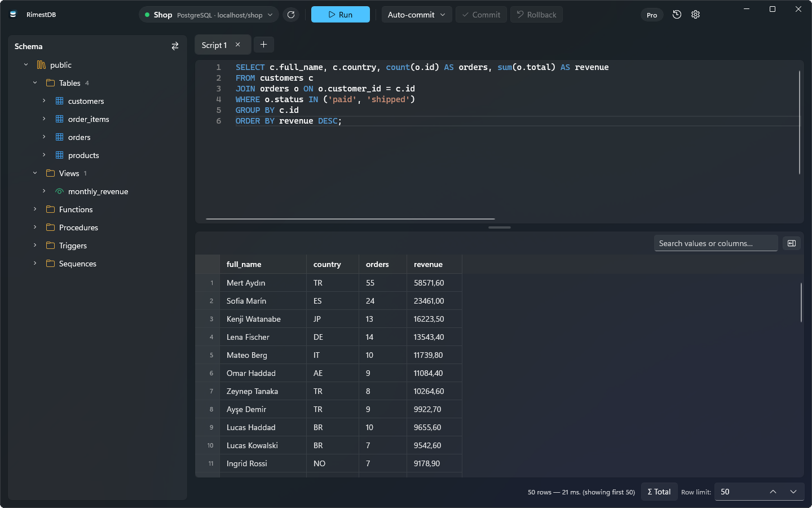
Task: Click the public schema books icon
Action: 41,65
